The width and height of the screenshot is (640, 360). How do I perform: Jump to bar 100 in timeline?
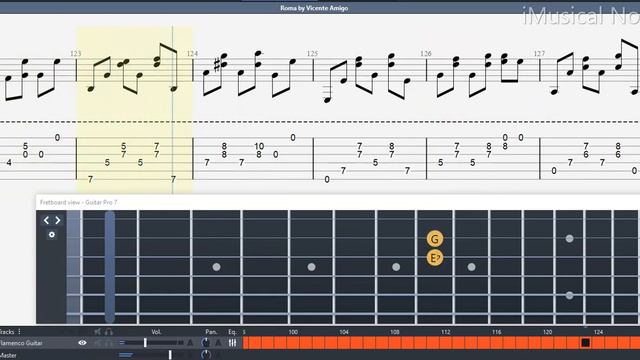tap(293, 332)
